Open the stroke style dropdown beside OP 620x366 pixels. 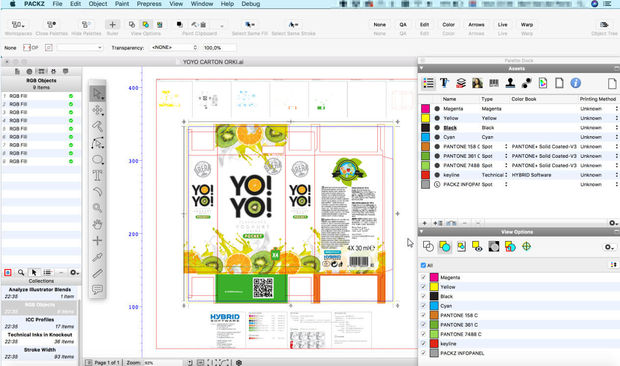point(79,47)
